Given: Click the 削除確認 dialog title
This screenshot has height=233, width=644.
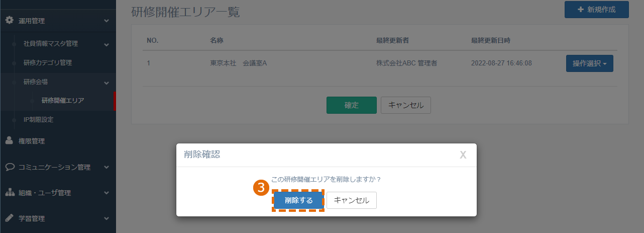Looking at the screenshot, I should pos(202,154).
